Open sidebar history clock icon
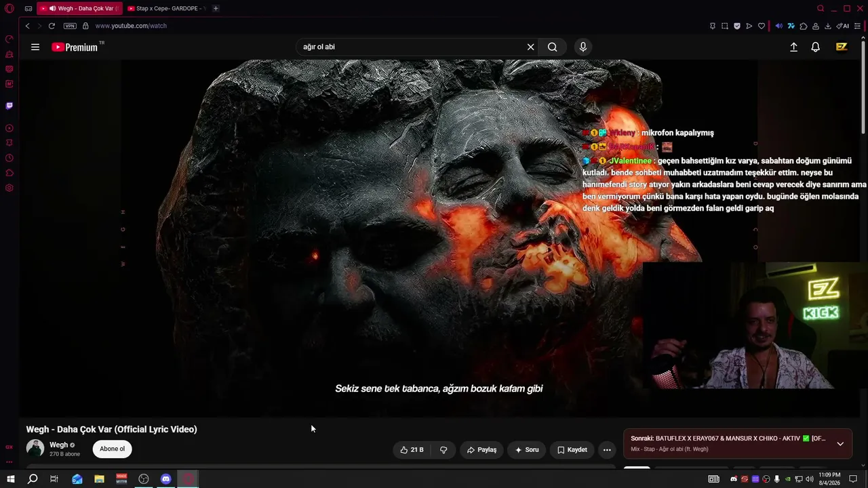 (9, 158)
